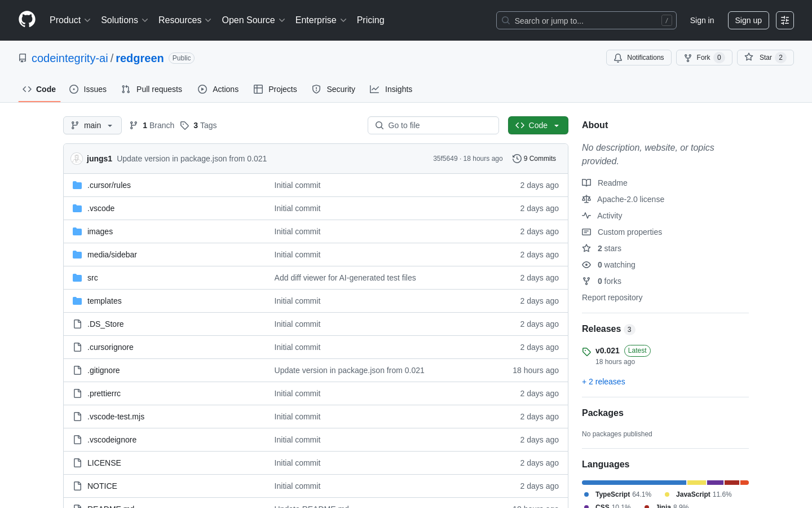Open jungs1 author avatar

coord(77,159)
